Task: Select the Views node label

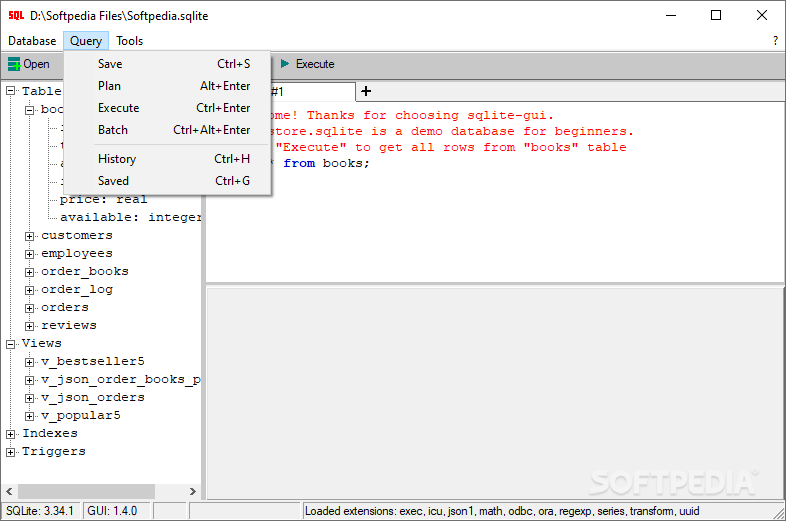Action: pyautogui.click(x=42, y=343)
